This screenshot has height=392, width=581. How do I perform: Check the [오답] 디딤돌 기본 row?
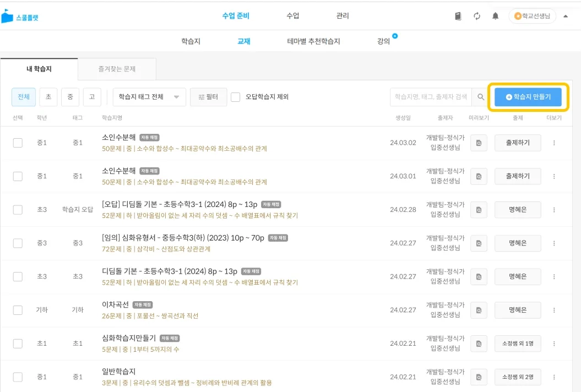click(18, 210)
